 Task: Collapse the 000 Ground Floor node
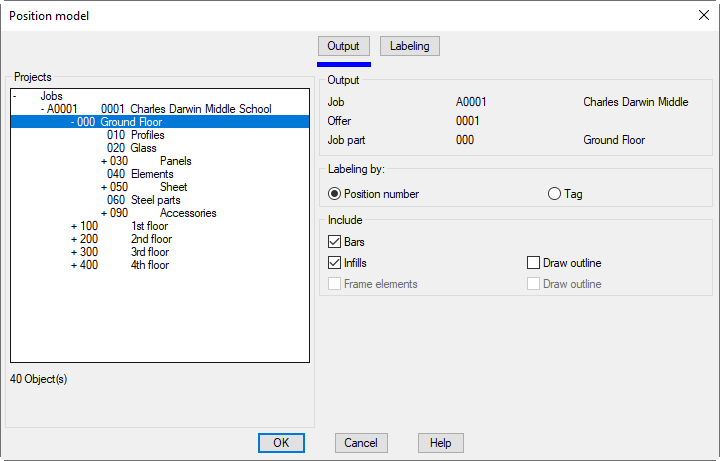tap(74, 122)
